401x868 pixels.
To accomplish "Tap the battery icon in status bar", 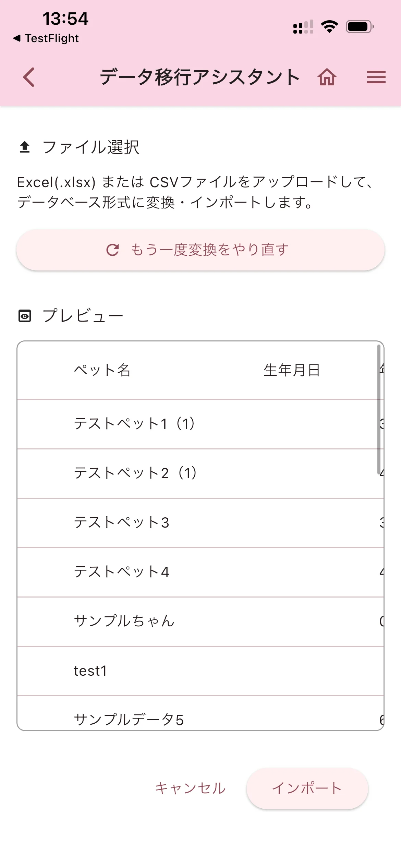I will (360, 27).
